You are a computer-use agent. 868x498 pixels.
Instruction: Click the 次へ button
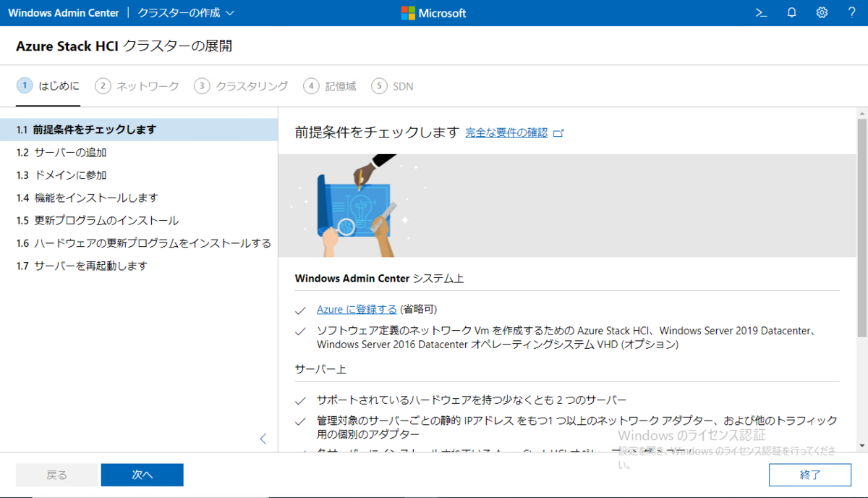(x=142, y=475)
